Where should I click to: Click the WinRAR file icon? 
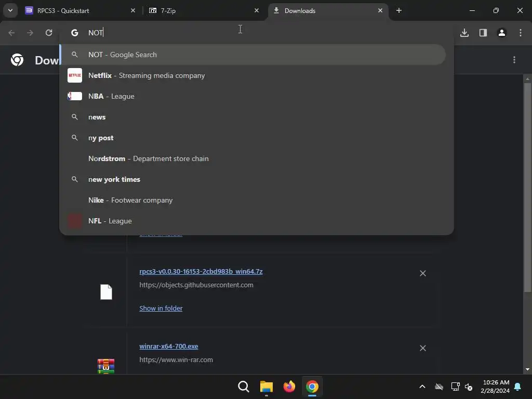(x=106, y=366)
